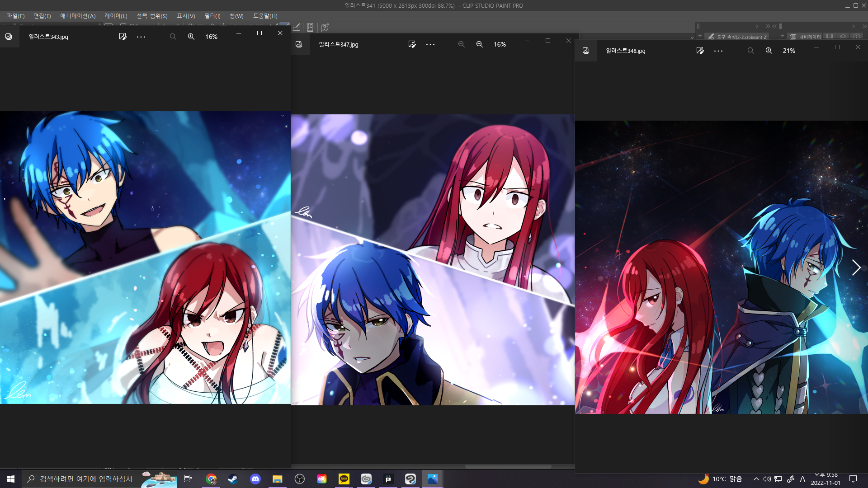This screenshot has width=868, height=488.
Task: Expand the palette dock double-chevron right
Action: (x=768, y=26)
